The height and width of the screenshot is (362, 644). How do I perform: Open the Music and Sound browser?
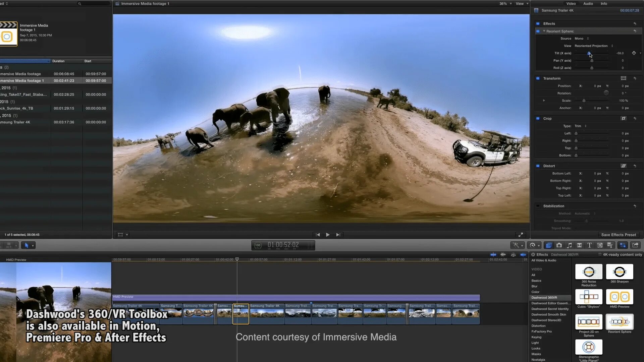[x=569, y=245]
